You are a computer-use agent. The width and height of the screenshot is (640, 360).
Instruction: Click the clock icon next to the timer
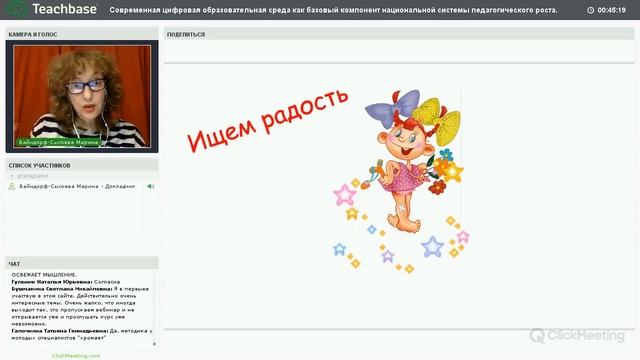(x=590, y=10)
